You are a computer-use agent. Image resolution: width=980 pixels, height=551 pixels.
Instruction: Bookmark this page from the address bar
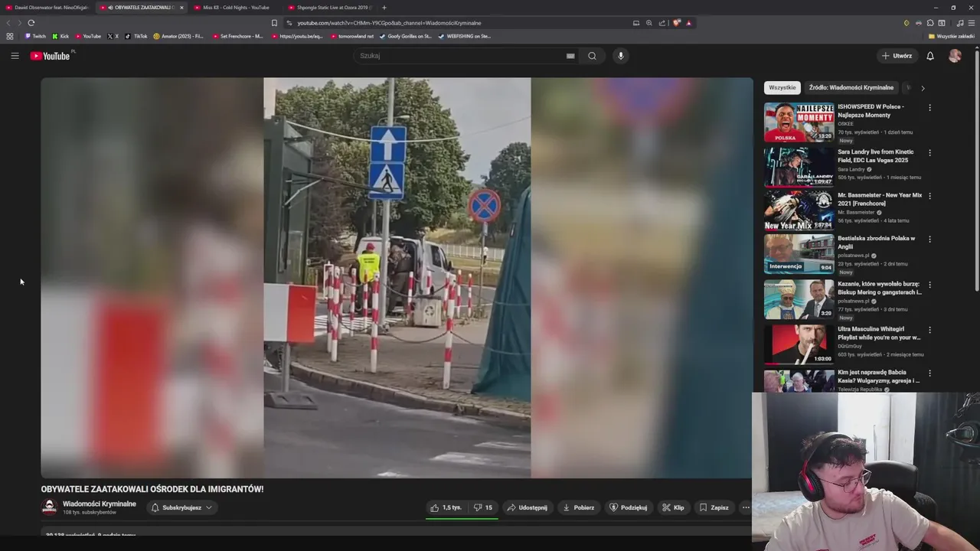tap(274, 23)
